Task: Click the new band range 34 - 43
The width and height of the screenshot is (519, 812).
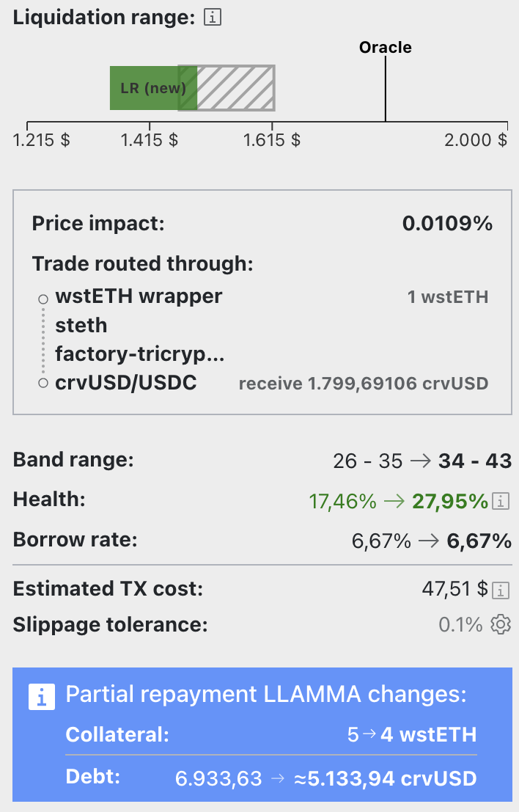Action: point(475,461)
